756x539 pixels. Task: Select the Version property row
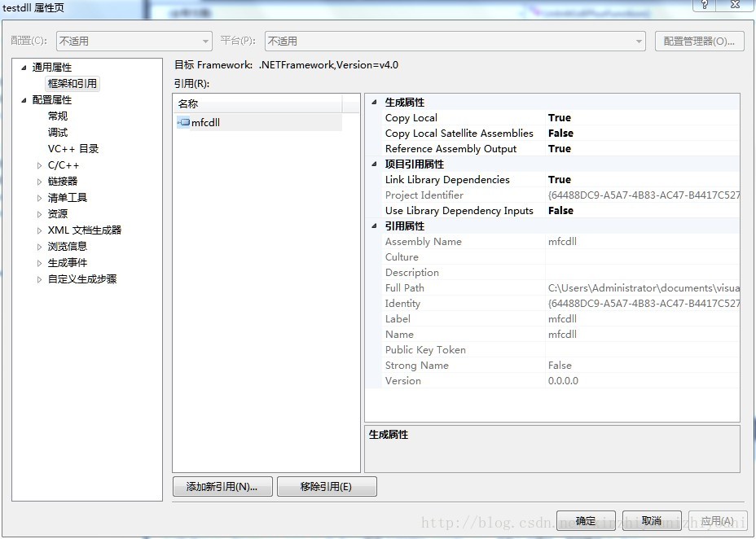pos(560,380)
